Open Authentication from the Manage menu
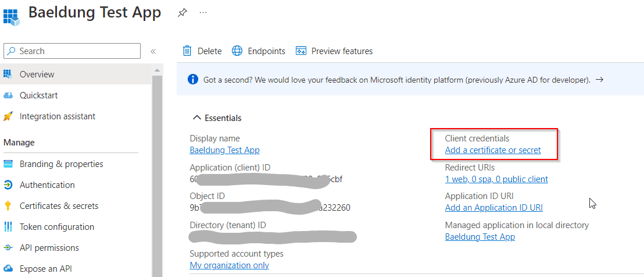644x277 pixels. (x=47, y=185)
